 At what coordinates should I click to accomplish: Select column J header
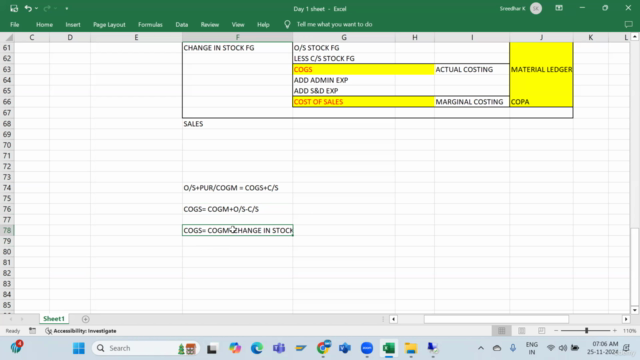pyautogui.click(x=541, y=38)
